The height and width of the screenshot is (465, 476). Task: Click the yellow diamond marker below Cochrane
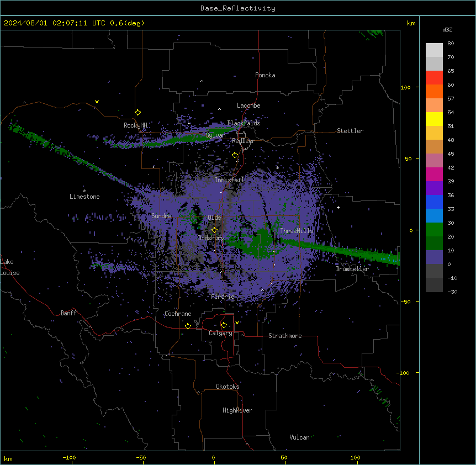[188, 326]
